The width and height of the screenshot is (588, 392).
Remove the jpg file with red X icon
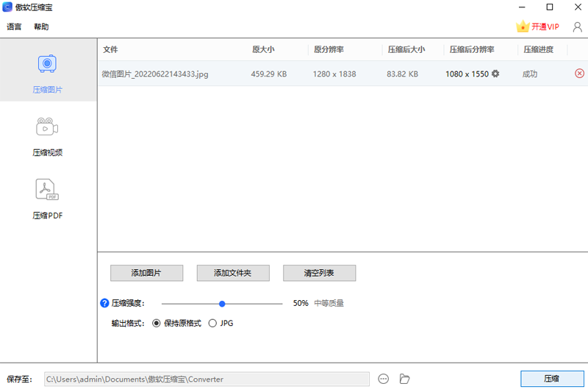(x=579, y=74)
